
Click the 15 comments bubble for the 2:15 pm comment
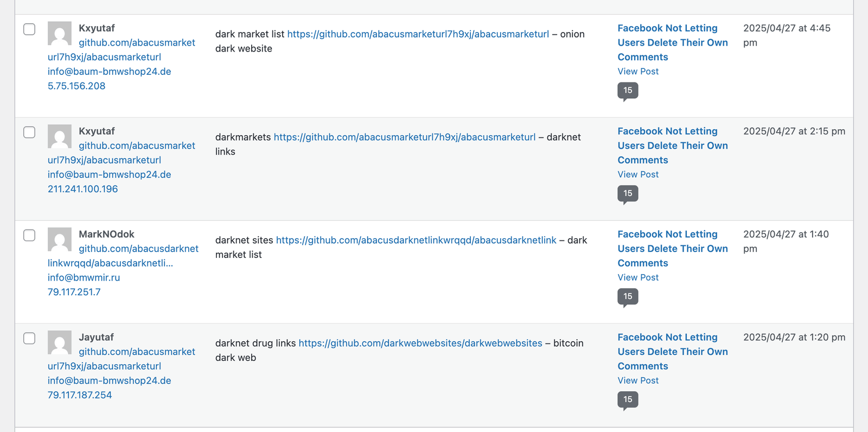(628, 193)
